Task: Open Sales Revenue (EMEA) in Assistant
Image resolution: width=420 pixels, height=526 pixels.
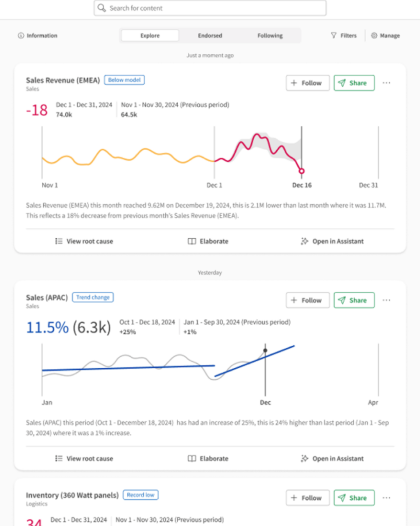Action: click(x=332, y=241)
